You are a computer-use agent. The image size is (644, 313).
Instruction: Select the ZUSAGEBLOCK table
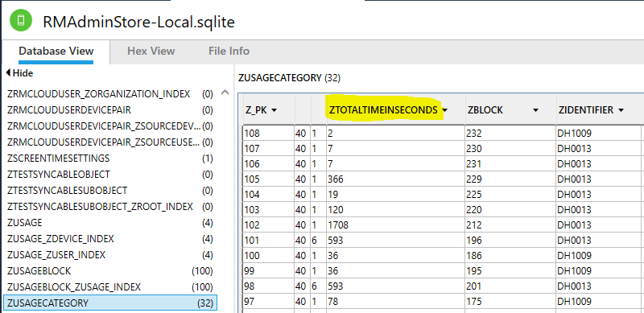tap(110, 271)
